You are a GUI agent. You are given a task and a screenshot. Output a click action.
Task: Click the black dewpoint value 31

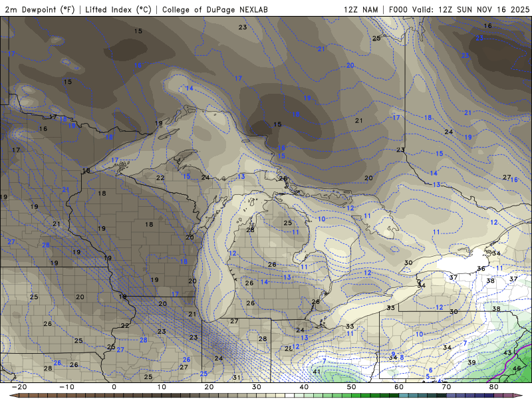[x=237, y=377]
